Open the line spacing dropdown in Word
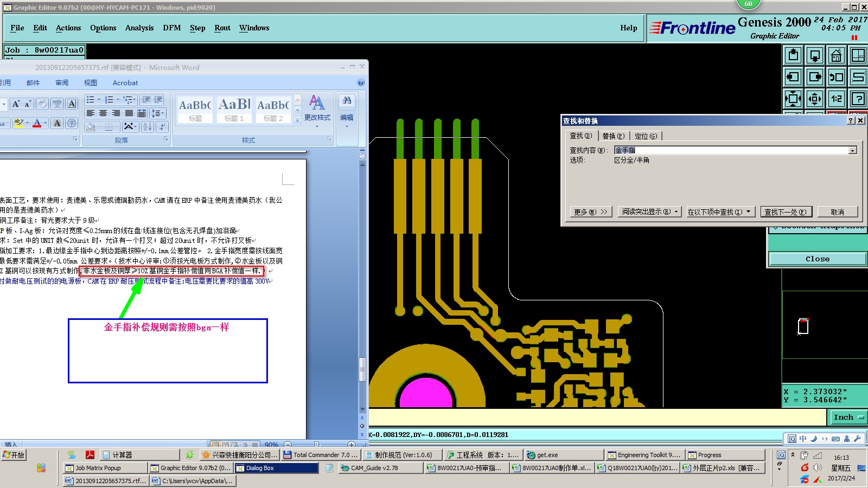Image resolution: width=868 pixels, height=488 pixels. coord(158,113)
